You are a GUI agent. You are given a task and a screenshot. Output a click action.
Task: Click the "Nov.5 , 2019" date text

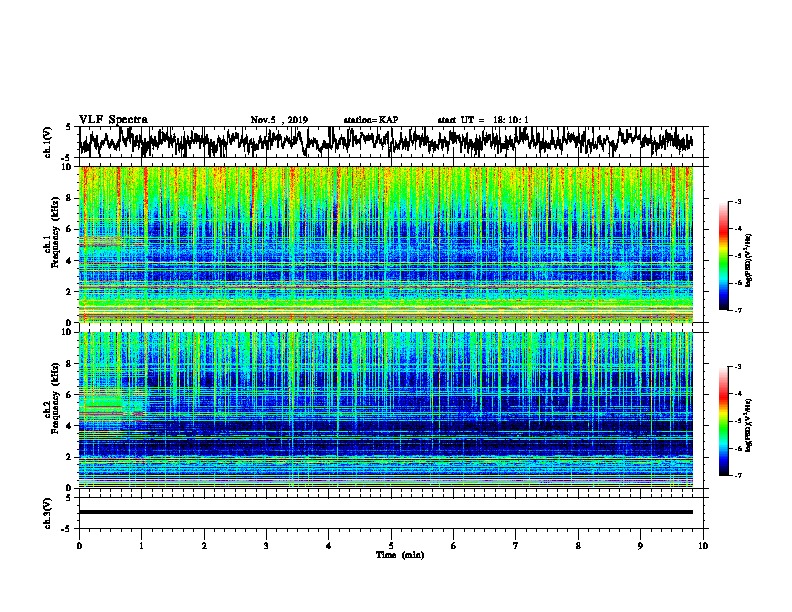[279, 120]
